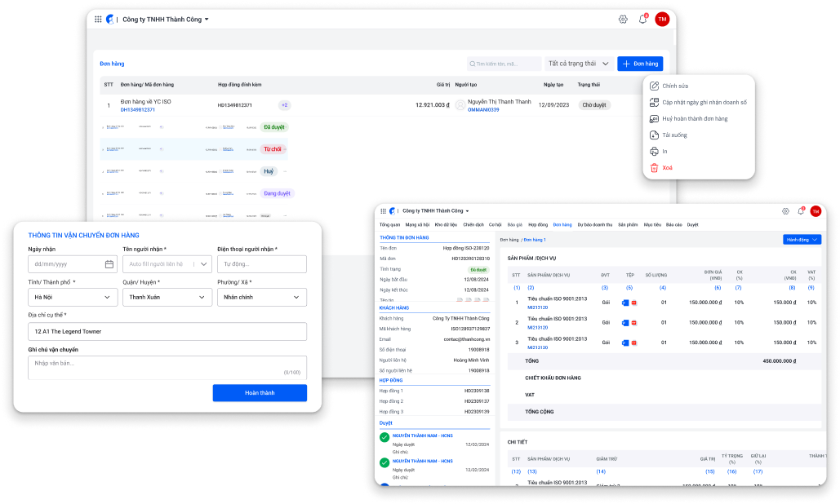Select Xoá from the context menu
This screenshot has width=840, height=504.
point(667,167)
